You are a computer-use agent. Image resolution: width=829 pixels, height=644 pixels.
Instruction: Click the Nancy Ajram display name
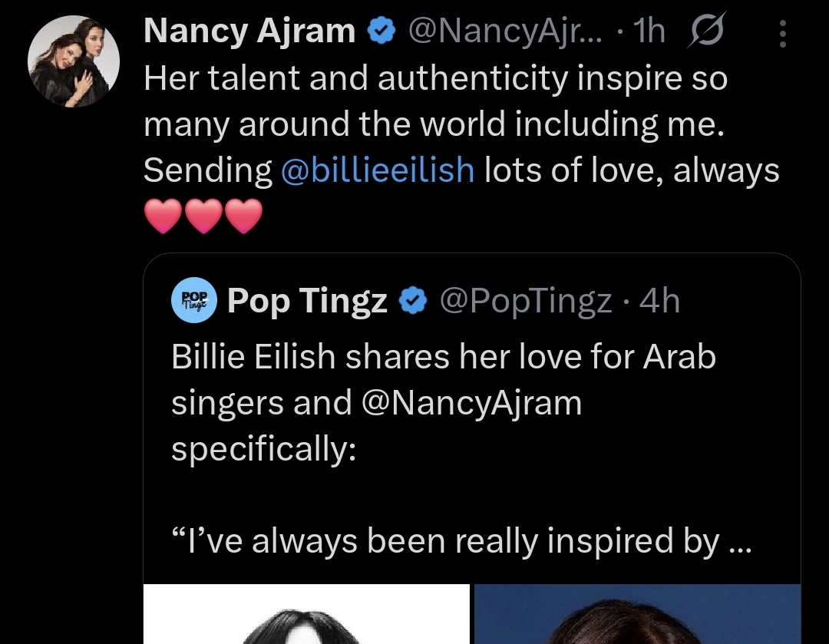point(250,32)
